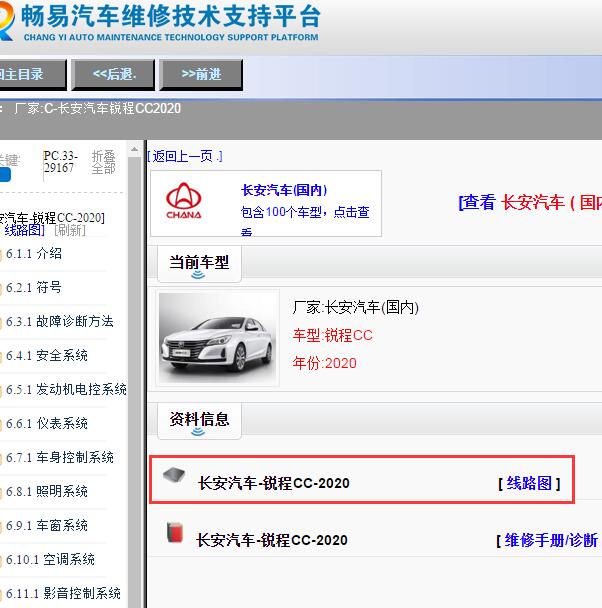
Task: Open the 线路图 link in info list
Action: [x=530, y=483]
